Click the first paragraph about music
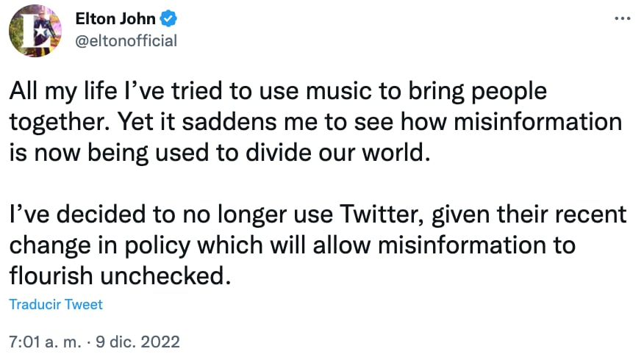644x357 pixels. point(316,121)
